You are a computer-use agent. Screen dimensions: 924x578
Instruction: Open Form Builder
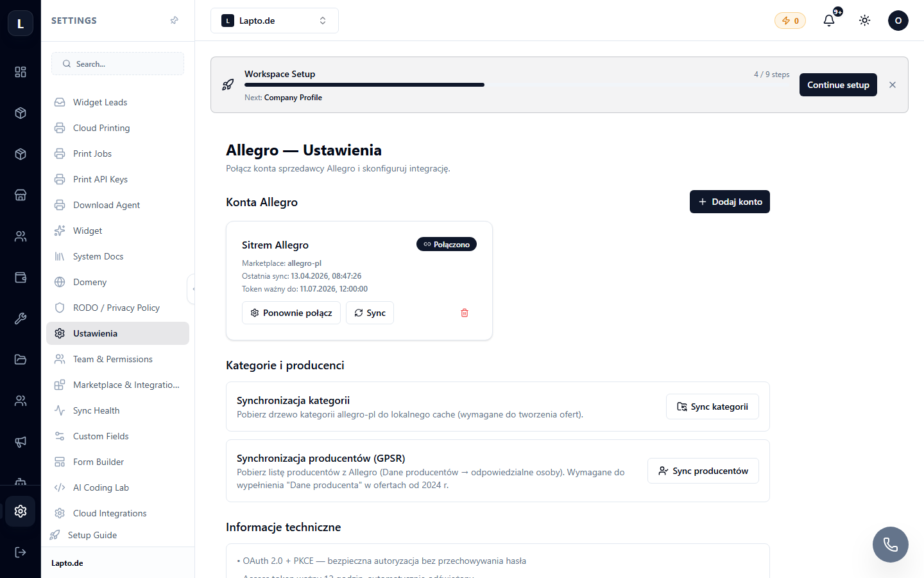click(x=117, y=462)
